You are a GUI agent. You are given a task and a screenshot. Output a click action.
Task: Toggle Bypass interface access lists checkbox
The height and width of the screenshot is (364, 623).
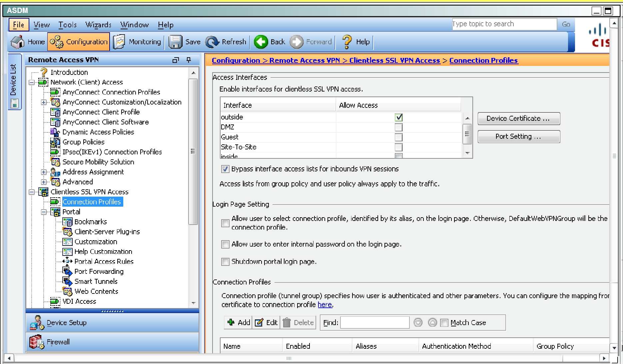[225, 169]
